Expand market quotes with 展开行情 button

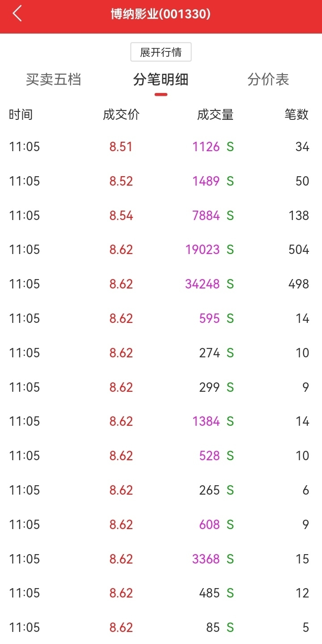pyautogui.click(x=161, y=52)
